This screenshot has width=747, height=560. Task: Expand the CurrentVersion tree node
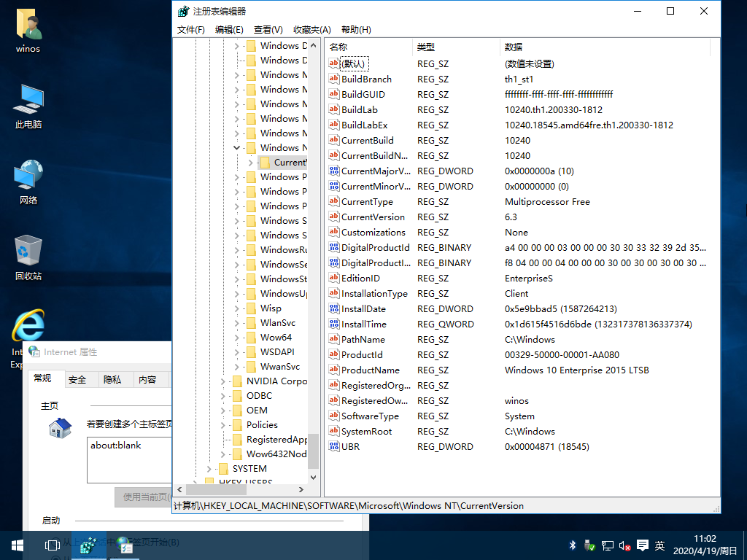click(x=251, y=163)
